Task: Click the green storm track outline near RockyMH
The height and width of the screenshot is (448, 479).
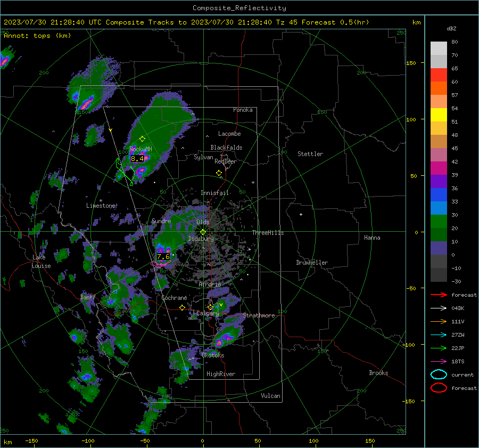Action: tap(125, 171)
